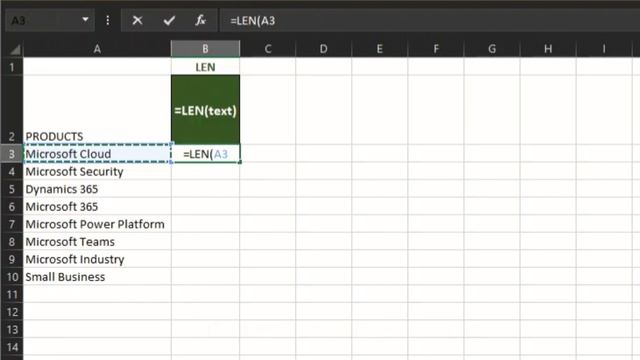Click the three-dot formula bar handle

[108, 20]
